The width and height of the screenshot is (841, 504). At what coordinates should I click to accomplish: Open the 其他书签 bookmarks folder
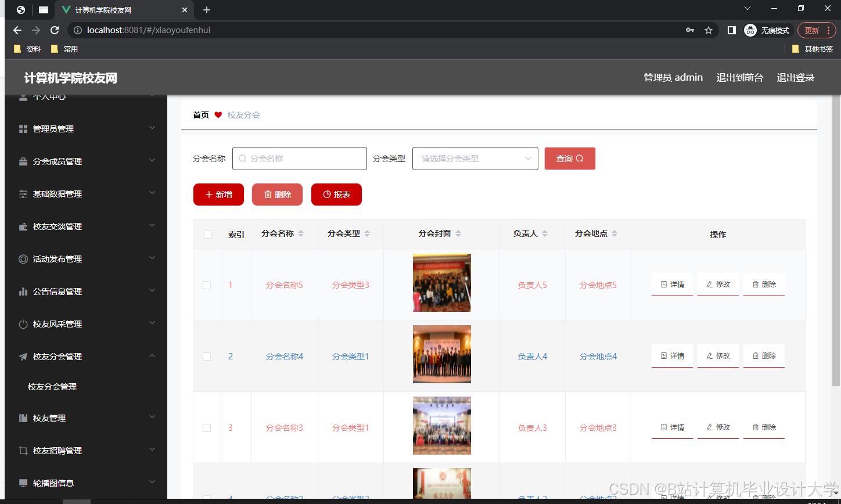(x=812, y=49)
